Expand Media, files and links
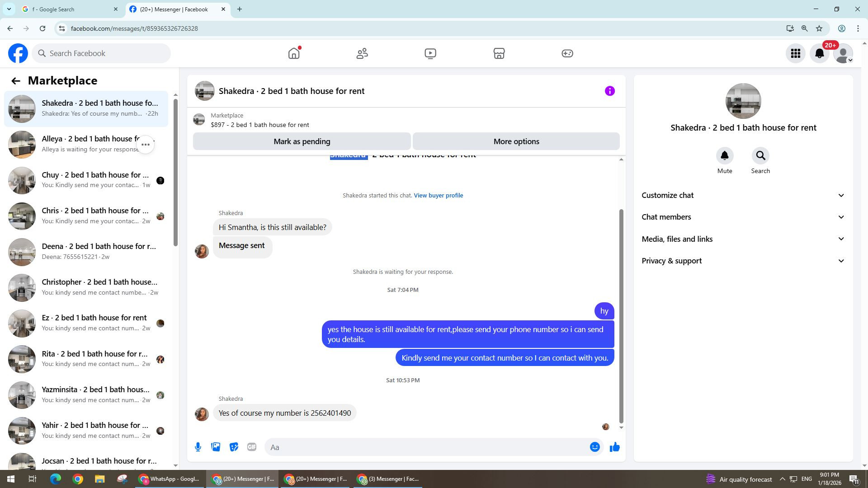This screenshot has width=868, height=488. [743, 239]
